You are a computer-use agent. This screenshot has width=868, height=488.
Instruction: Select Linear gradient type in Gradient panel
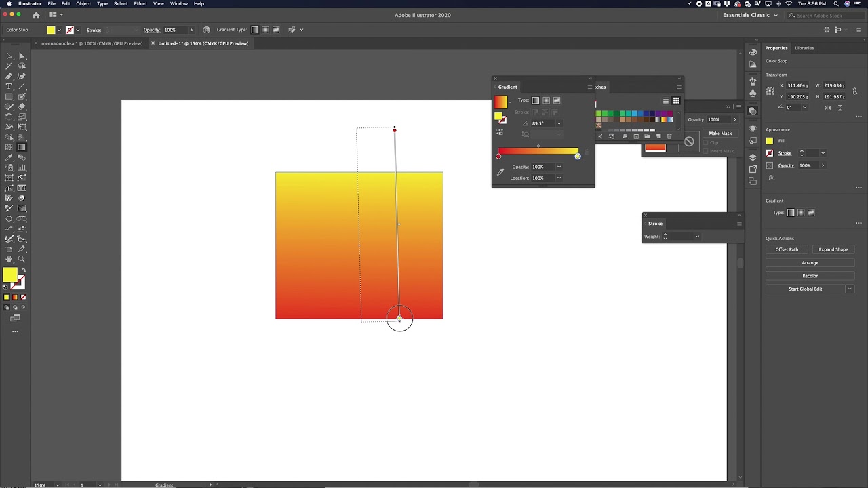(536, 100)
